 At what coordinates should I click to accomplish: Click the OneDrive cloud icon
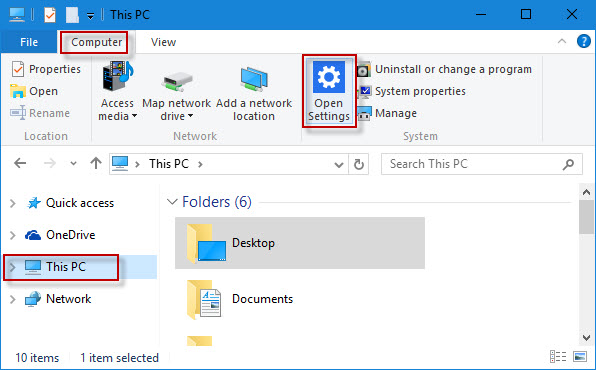click(33, 235)
